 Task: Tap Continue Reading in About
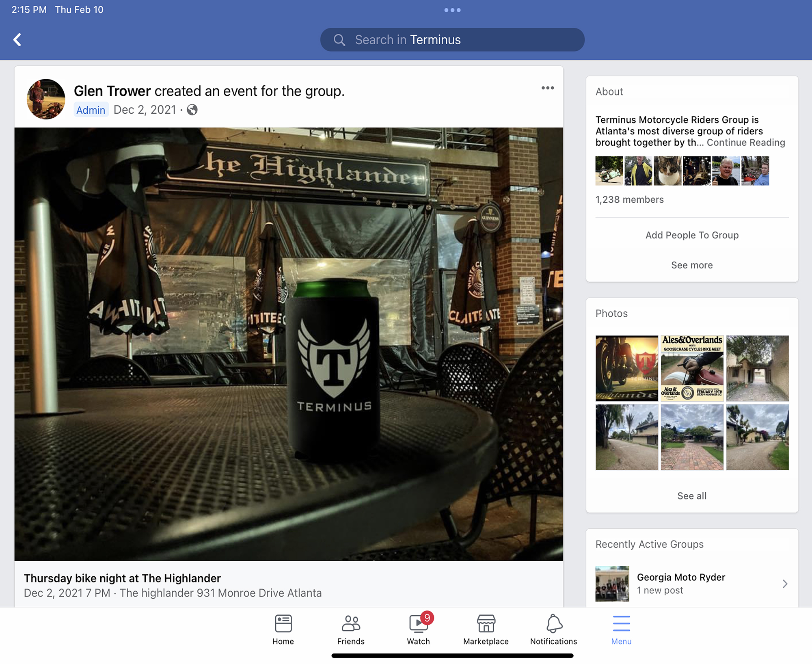tap(746, 143)
